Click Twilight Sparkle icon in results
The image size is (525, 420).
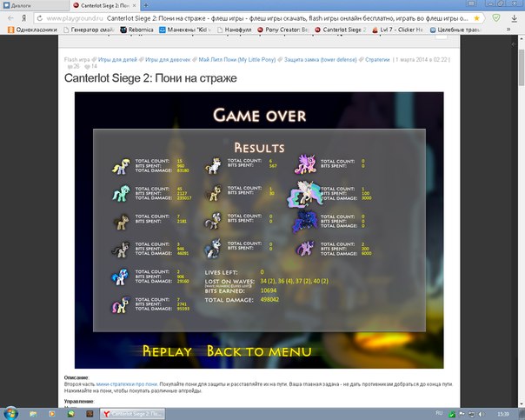[x=306, y=249]
